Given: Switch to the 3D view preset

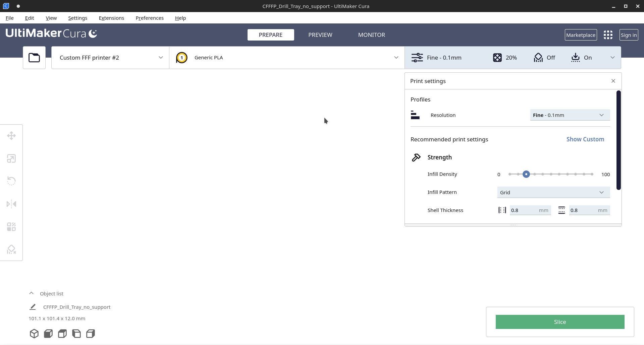Looking at the screenshot, I should pos(34,333).
